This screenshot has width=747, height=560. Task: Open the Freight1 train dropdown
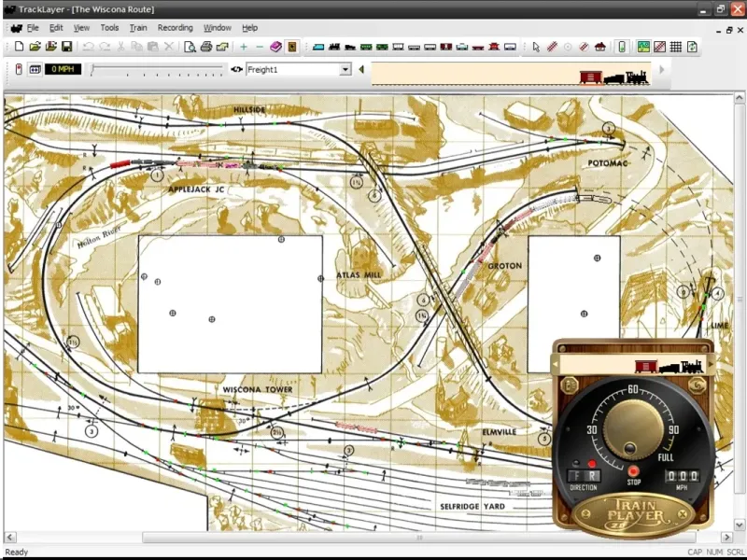[345, 69]
